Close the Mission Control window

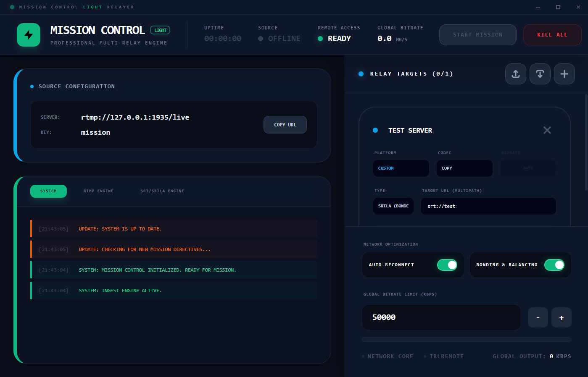[x=577, y=7]
